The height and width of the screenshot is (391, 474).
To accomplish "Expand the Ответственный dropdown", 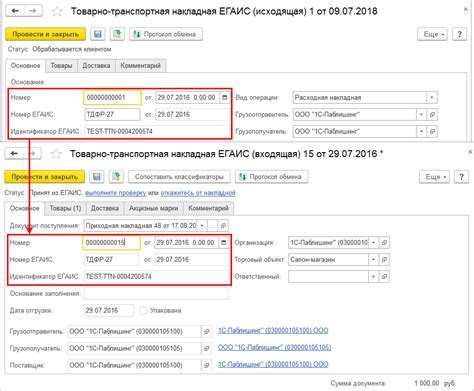I will click(374, 276).
